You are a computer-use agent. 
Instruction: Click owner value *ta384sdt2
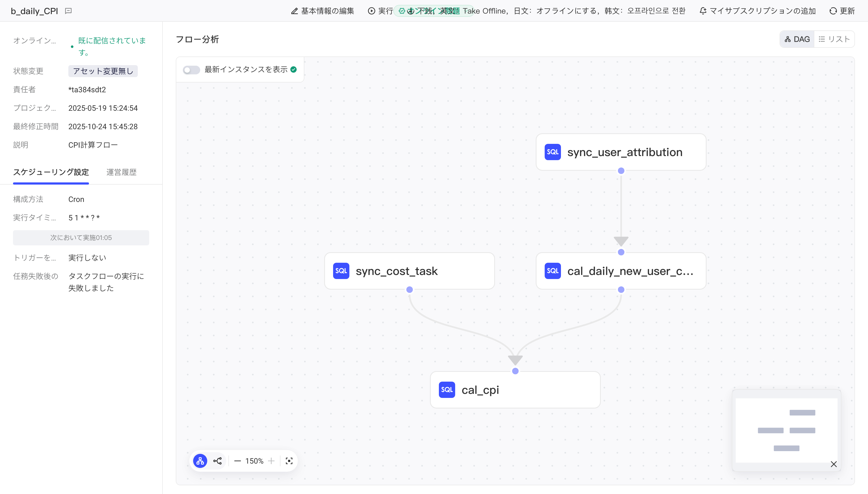(87, 90)
